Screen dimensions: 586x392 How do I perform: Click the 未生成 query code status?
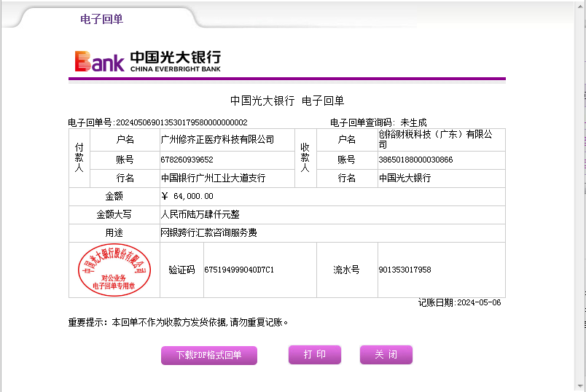click(413, 122)
